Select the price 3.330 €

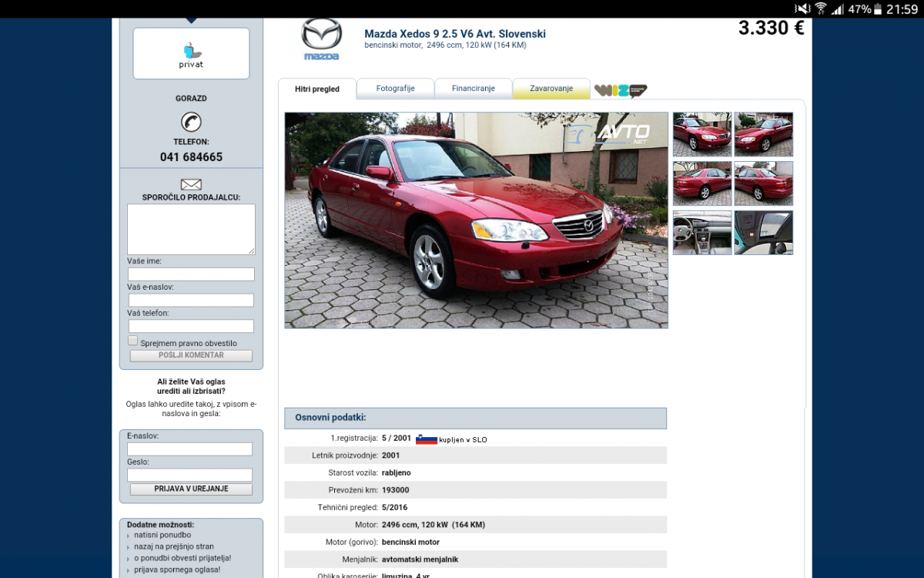pyautogui.click(x=772, y=29)
